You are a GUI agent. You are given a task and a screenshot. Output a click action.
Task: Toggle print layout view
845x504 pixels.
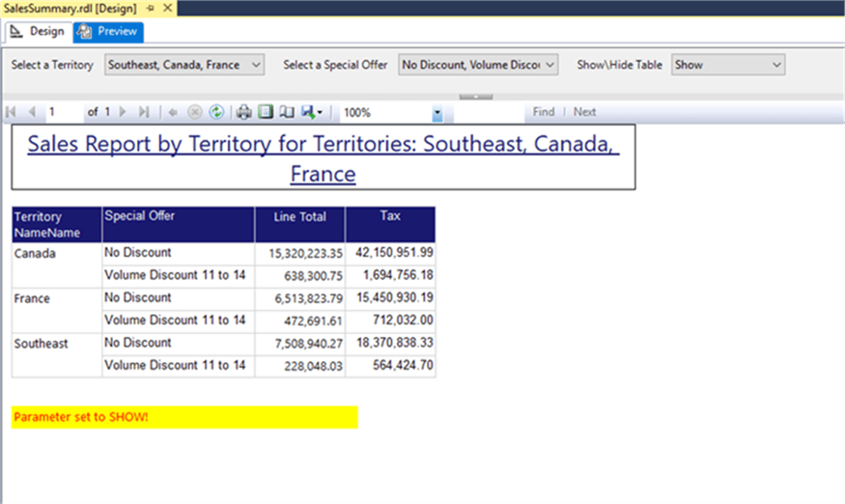pyautogui.click(x=266, y=112)
